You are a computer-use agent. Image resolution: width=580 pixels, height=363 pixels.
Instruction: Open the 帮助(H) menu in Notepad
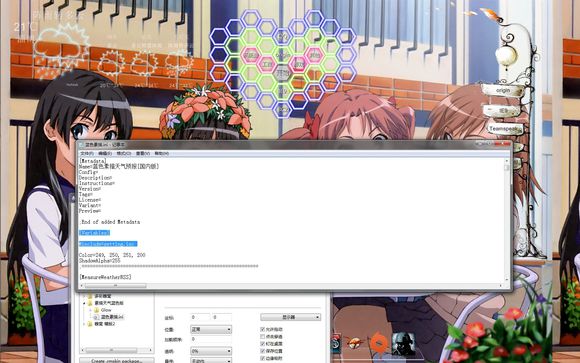click(162, 153)
